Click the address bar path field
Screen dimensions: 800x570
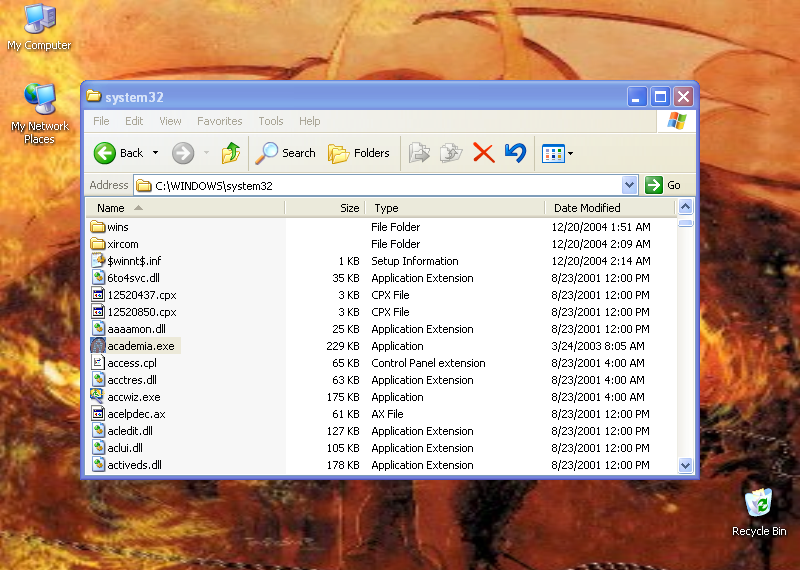tap(379, 186)
